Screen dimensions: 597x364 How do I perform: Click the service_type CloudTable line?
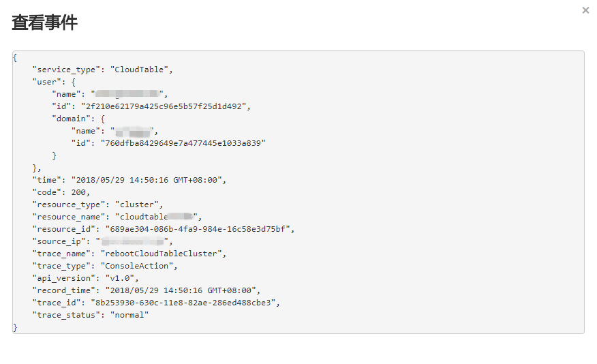(102, 70)
